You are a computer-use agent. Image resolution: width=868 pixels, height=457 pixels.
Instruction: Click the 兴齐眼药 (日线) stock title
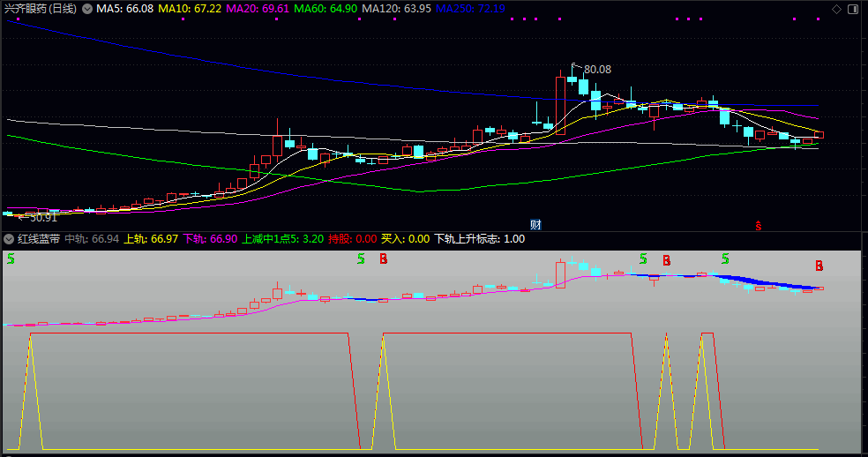(40, 9)
